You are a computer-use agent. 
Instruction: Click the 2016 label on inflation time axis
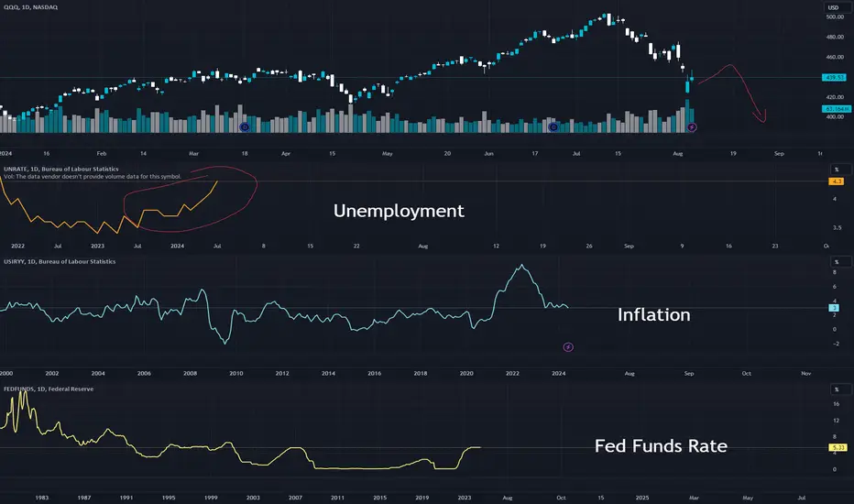tap(374, 374)
